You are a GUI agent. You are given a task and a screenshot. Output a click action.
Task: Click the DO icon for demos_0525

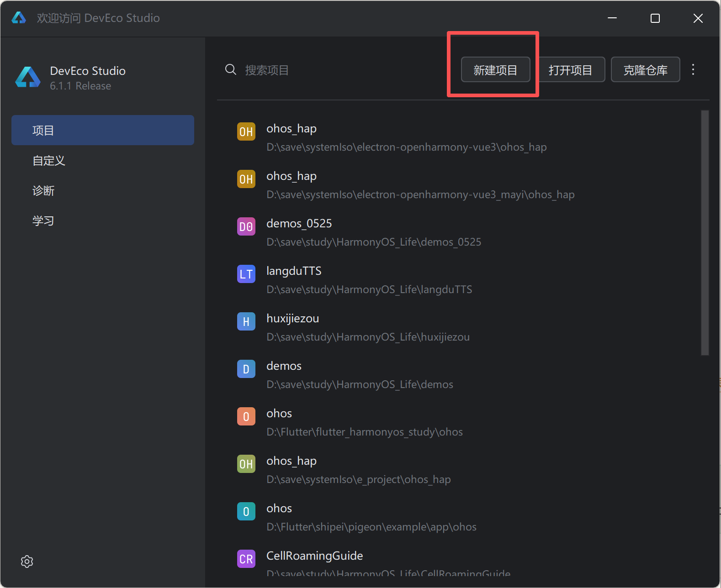246,226
